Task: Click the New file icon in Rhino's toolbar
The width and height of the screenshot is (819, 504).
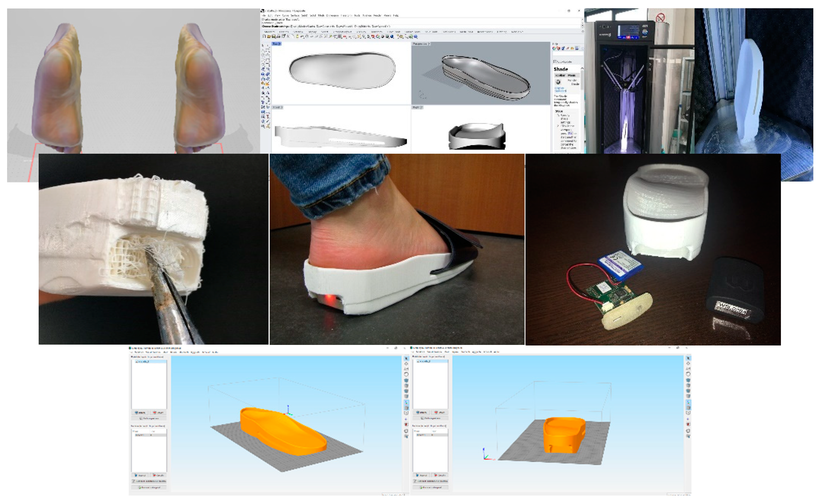Action: tap(264, 37)
